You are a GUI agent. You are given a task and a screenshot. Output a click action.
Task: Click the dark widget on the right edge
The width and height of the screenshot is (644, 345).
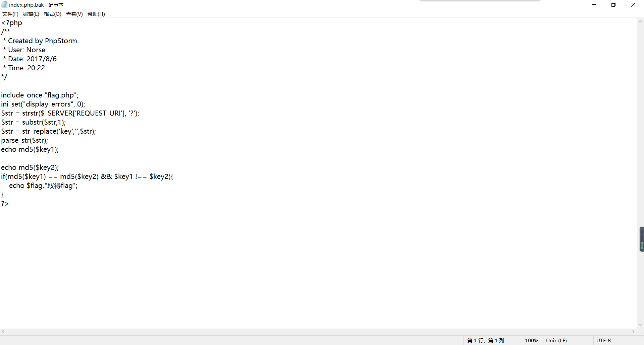642,239
